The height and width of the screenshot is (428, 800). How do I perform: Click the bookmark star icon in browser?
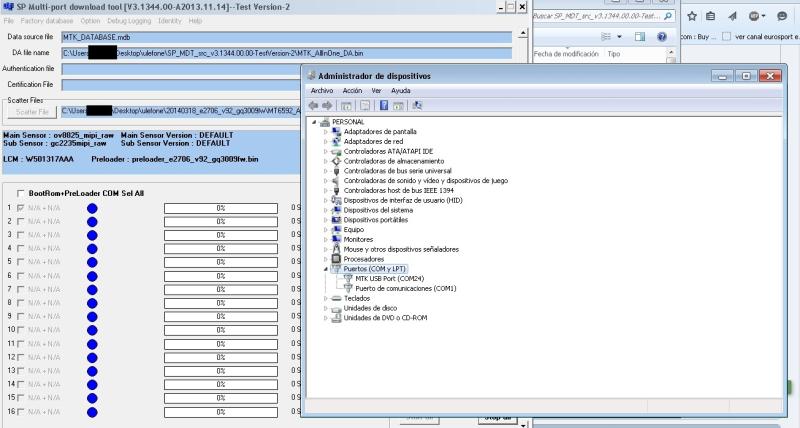pyautogui.click(x=692, y=16)
